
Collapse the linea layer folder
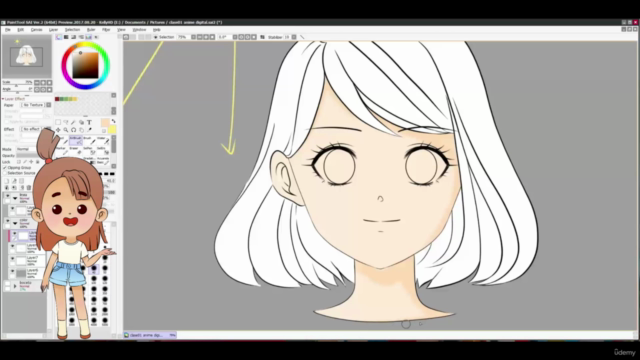point(15,198)
